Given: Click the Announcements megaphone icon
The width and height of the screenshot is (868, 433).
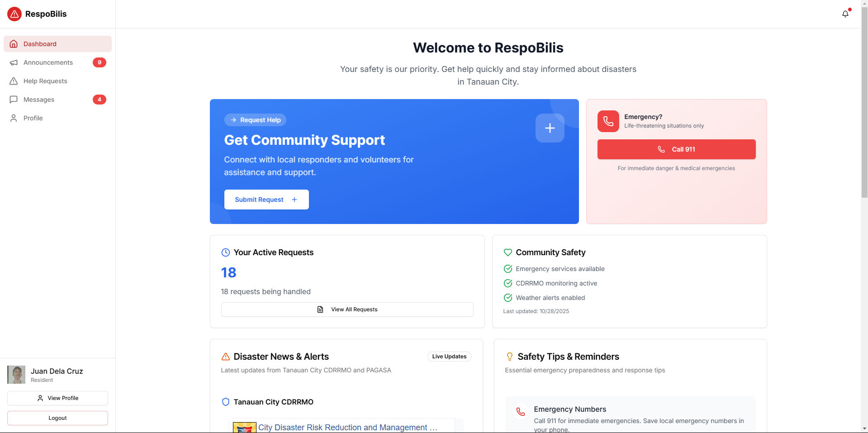Looking at the screenshot, I should [x=14, y=62].
